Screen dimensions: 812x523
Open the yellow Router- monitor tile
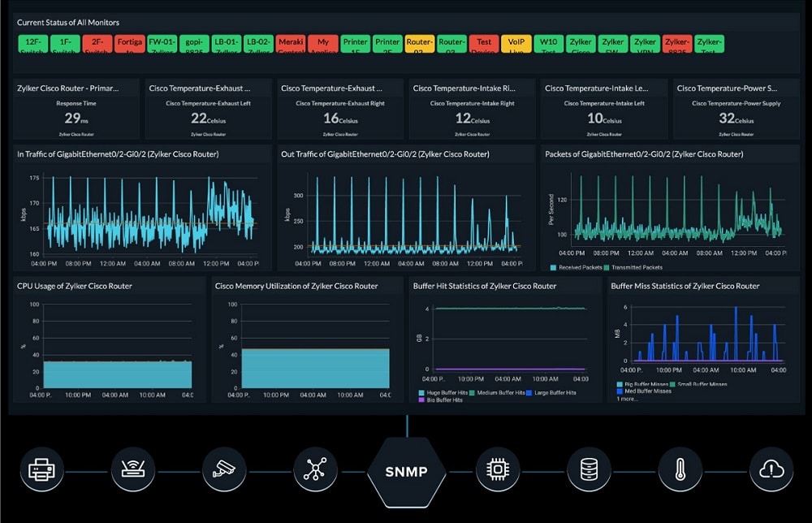pyautogui.click(x=420, y=44)
